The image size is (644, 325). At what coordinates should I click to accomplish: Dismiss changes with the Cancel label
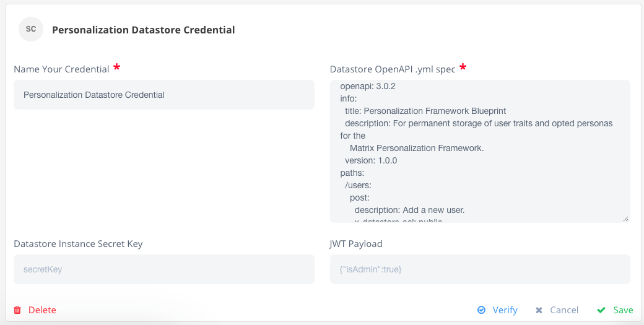point(564,310)
